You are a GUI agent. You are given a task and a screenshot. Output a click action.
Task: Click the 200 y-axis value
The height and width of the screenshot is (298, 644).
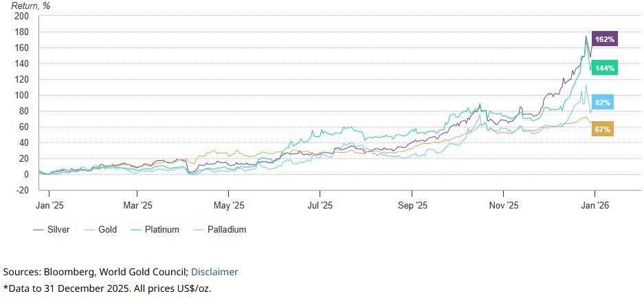pos(21,16)
